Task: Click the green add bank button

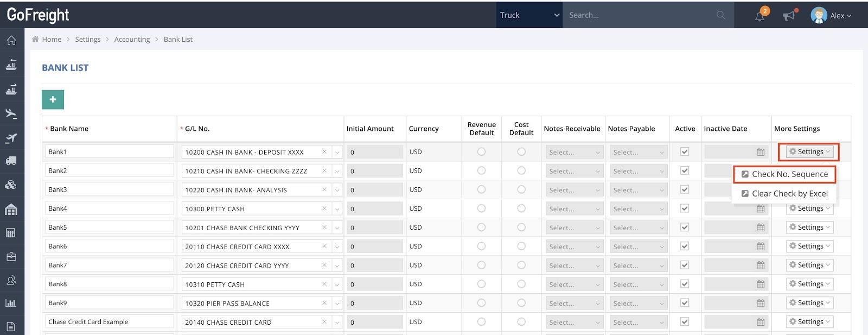Action: tap(53, 99)
